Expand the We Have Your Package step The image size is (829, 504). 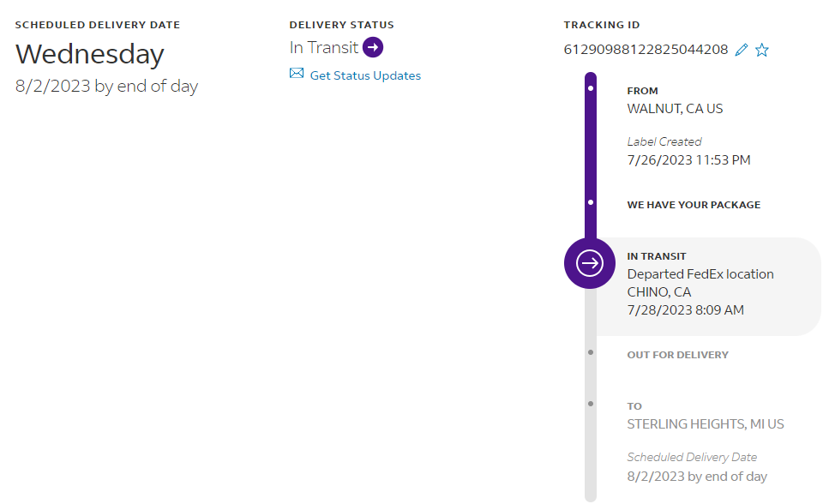pos(694,205)
